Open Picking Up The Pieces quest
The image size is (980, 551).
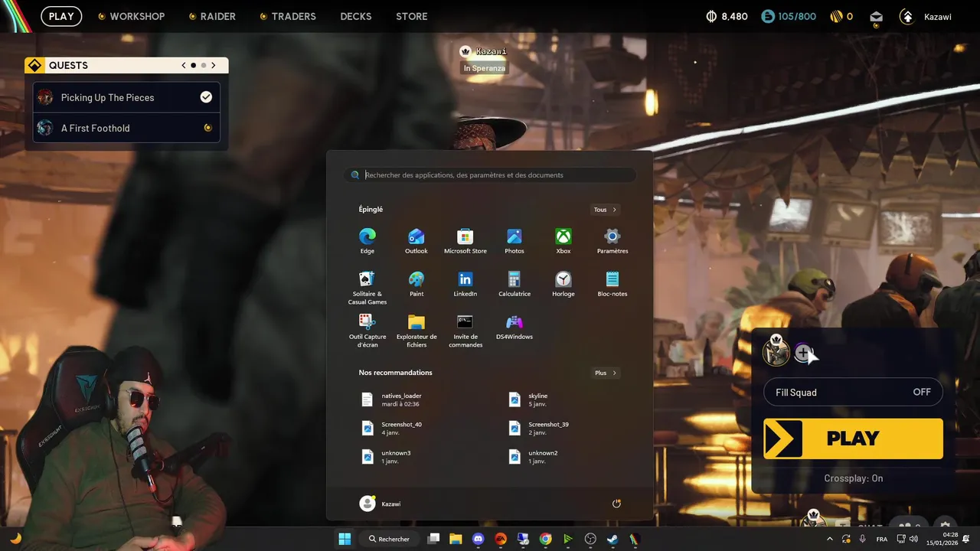[126, 97]
